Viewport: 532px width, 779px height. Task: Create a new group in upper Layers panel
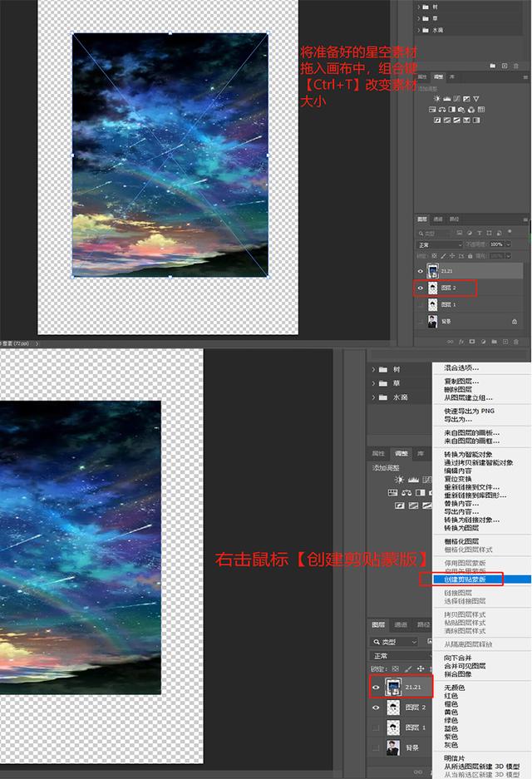click(494, 342)
